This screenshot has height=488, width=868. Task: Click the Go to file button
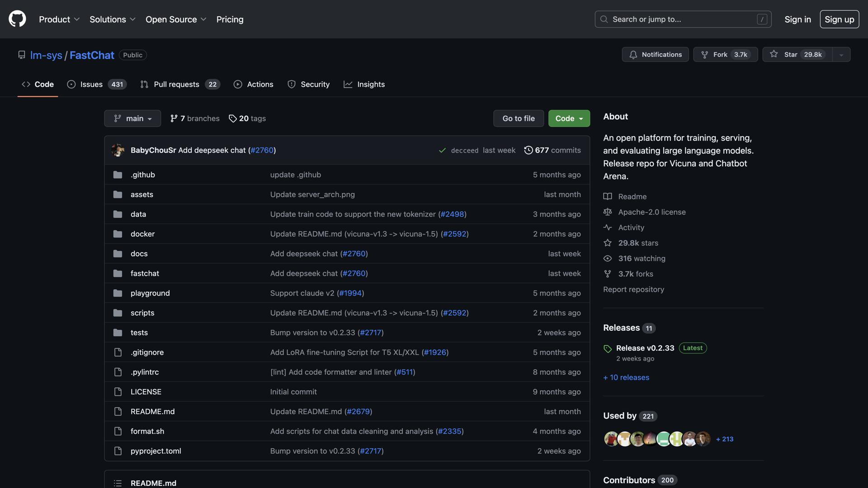pos(518,118)
